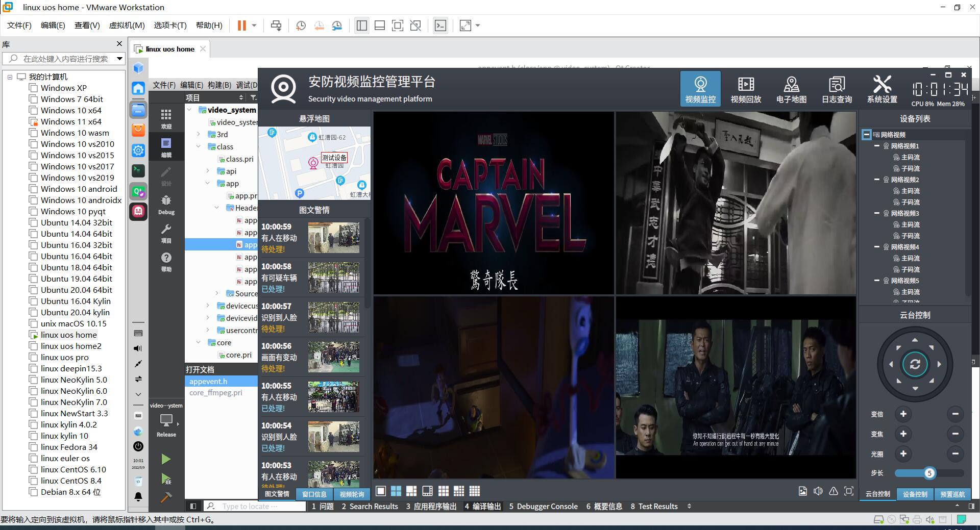Screen dimensions: 980x530
Task: Collapse the 网络视频1 device node
Action: click(877, 146)
